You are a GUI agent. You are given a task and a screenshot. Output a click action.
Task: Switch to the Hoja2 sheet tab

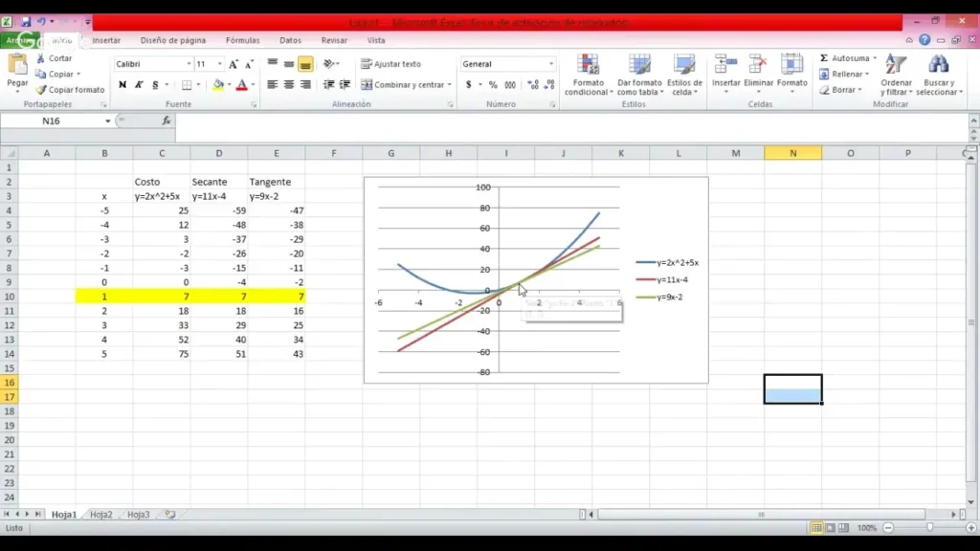100,515
